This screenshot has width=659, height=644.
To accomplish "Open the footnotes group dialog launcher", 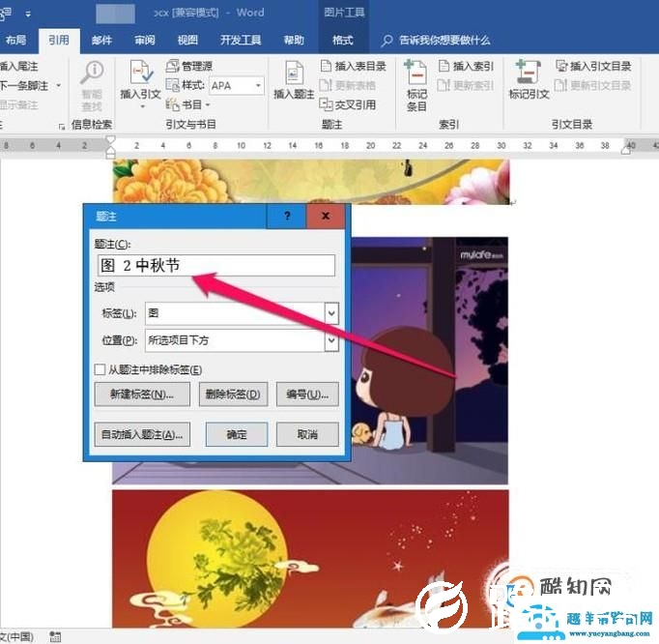I will coord(62,126).
